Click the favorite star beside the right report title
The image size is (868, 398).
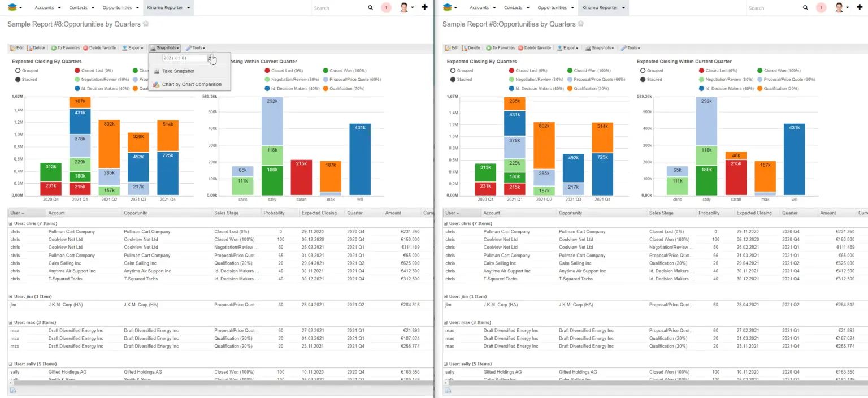[581, 24]
